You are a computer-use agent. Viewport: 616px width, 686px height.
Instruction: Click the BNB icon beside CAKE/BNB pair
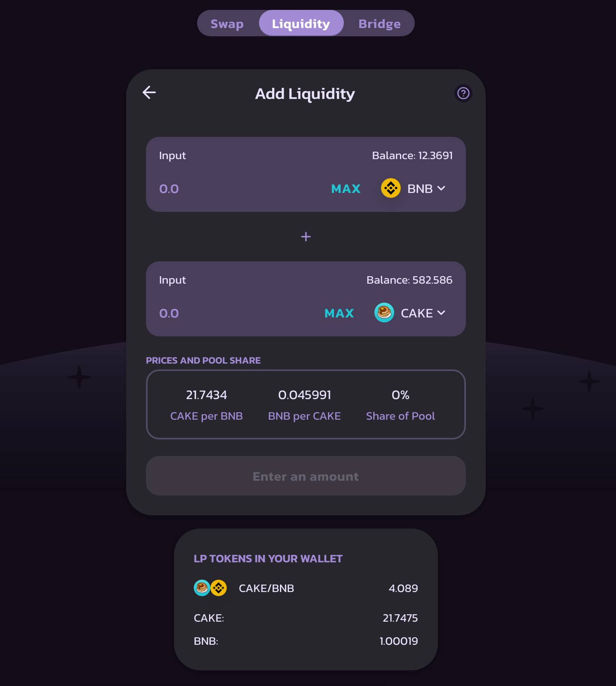pos(218,588)
